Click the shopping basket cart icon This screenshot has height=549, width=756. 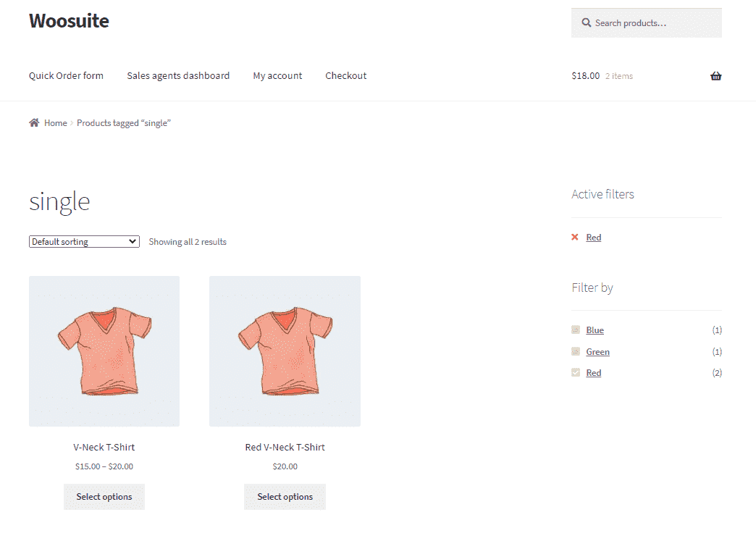coord(715,76)
